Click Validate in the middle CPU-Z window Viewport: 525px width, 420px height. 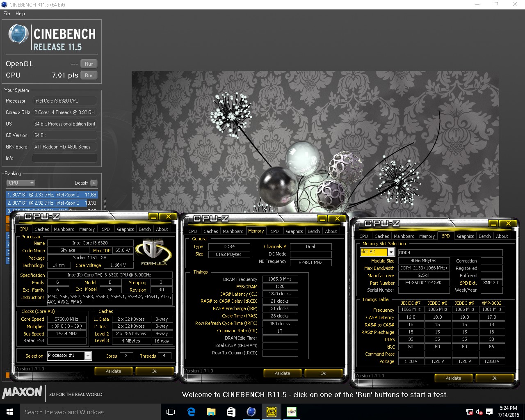[282, 373]
